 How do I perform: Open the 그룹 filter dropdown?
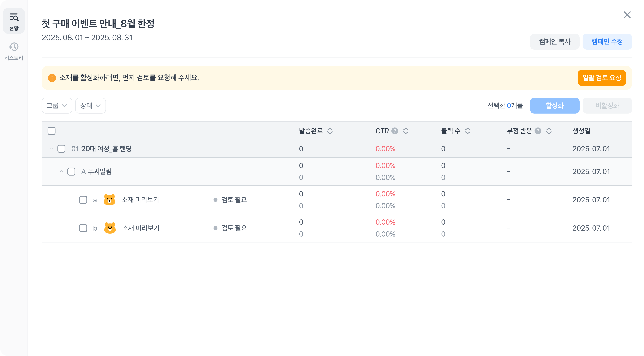click(x=57, y=106)
